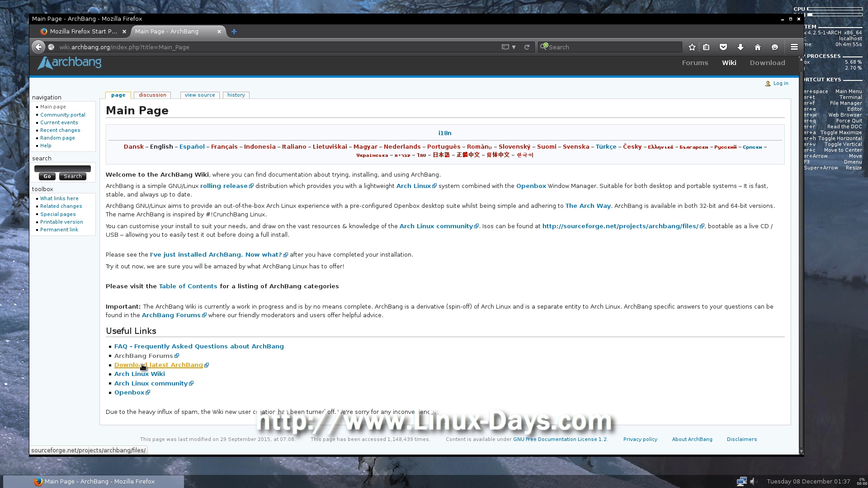868x488 pixels.
Task: Open the bookmarks list icon
Action: coord(706,47)
